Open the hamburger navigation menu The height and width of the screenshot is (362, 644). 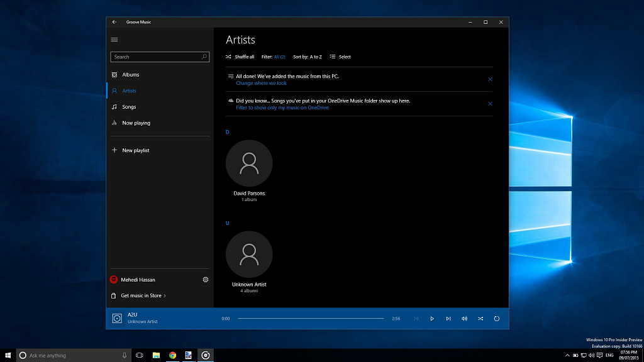tap(114, 40)
